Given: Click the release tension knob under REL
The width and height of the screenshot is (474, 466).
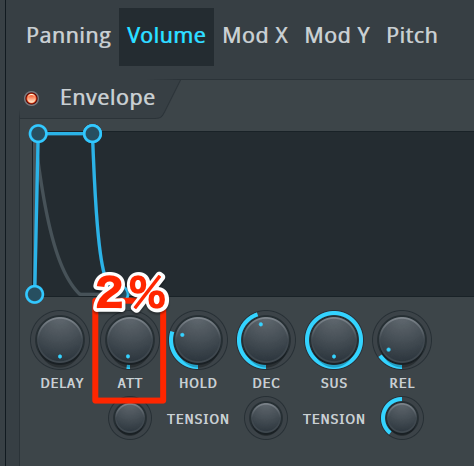Looking at the screenshot, I should point(402,418).
